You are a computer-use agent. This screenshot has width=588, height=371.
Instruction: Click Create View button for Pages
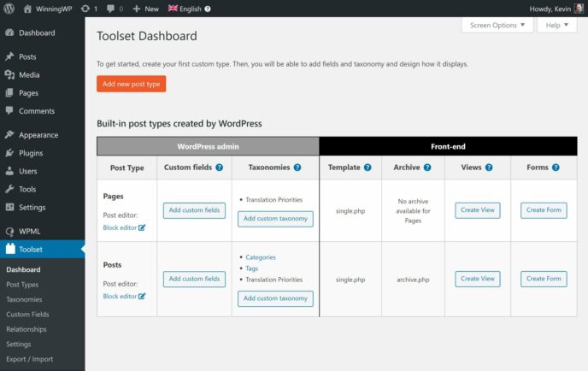coord(477,210)
